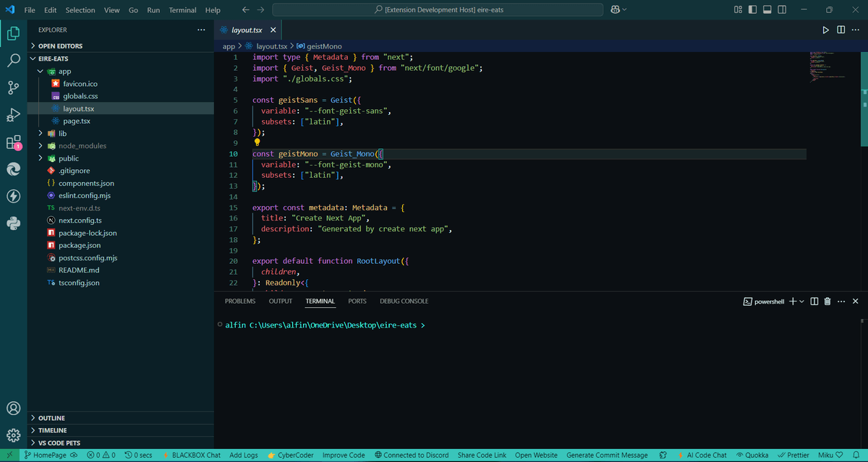Image resolution: width=868 pixels, height=462 pixels.
Task: Switch to the PROBLEMS tab
Action: 240,301
